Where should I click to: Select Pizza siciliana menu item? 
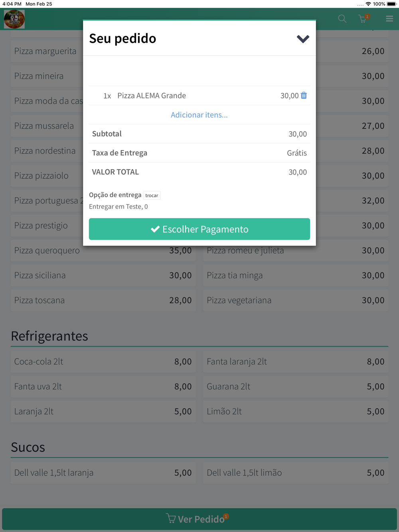tap(103, 275)
